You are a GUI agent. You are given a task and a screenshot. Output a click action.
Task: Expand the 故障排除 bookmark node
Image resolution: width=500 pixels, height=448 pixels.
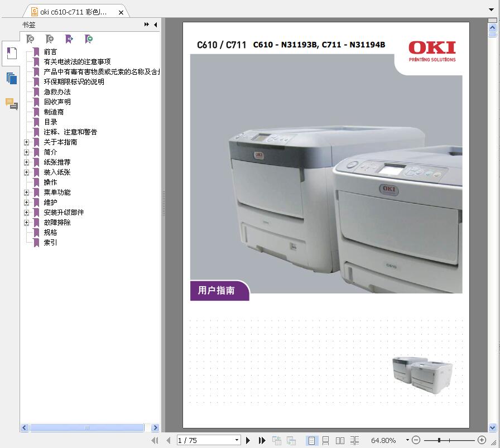point(26,223)
